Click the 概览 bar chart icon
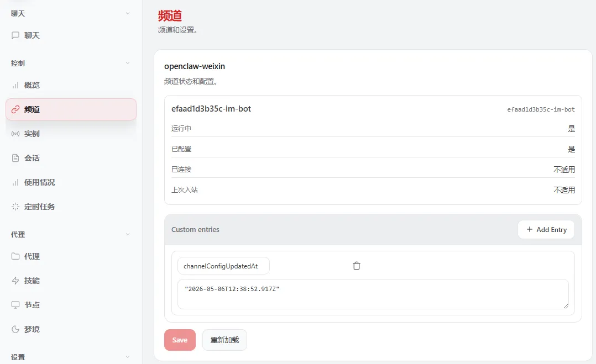This screenshot has width=596, height=364. pos(15,85)
